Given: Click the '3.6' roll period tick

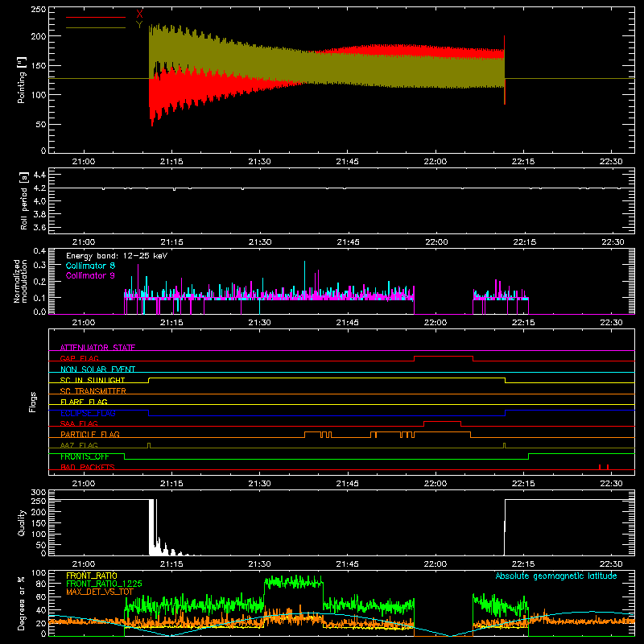Looking at the screenshot, I should [x=39, y=227].
